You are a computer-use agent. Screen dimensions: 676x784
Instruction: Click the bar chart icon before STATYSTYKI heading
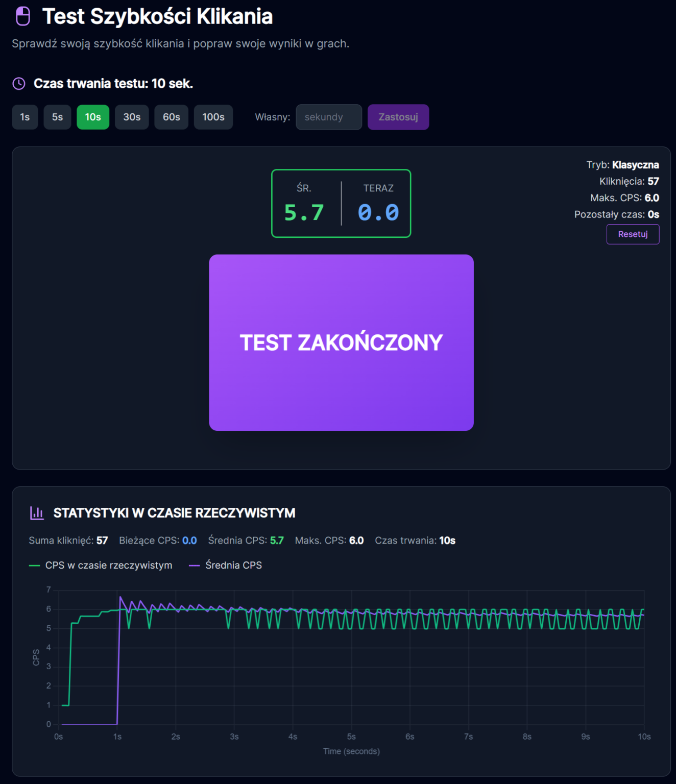click(37, 513)
